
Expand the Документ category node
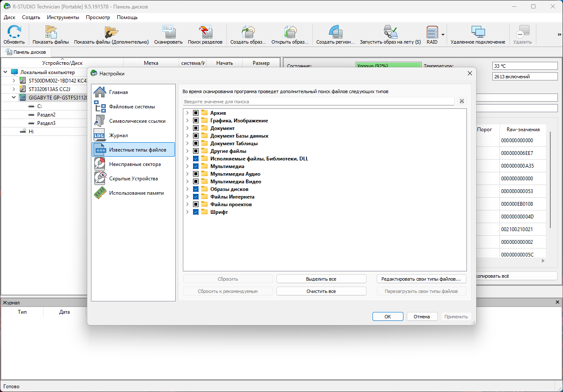coord(188,128)
